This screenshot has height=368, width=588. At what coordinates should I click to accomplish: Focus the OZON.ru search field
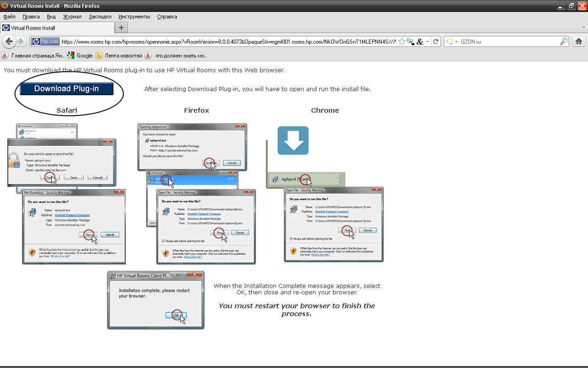509,41
